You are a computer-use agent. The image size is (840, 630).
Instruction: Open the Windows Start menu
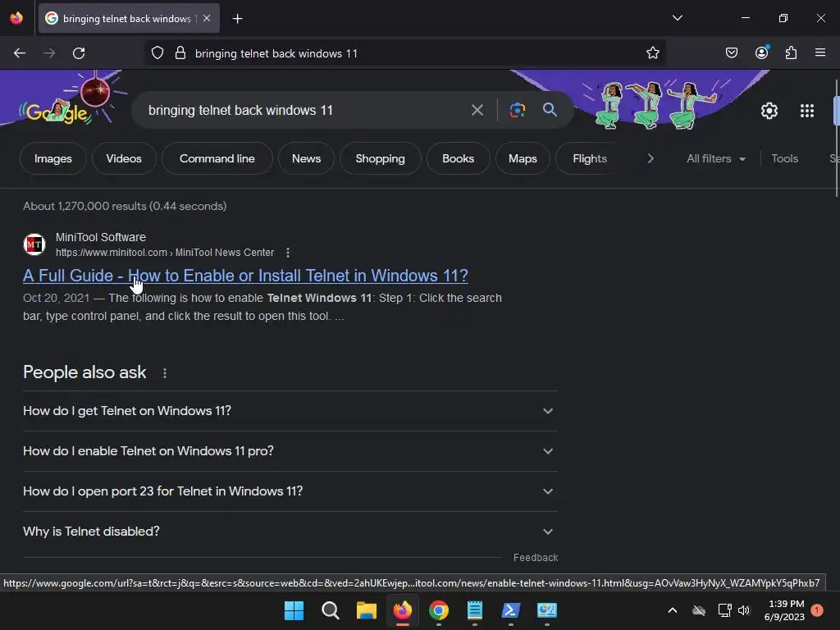click(x=294, y=610)
